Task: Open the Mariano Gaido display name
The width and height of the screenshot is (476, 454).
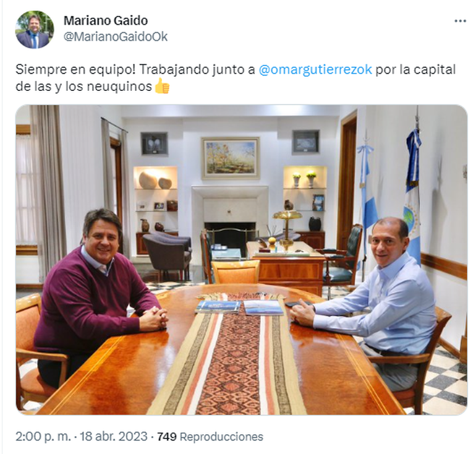Action: pos(106,20)
